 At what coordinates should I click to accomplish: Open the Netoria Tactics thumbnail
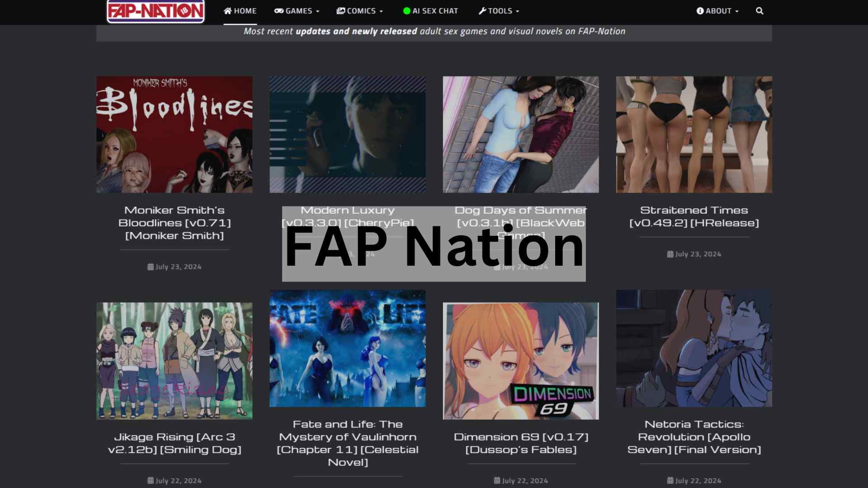(x=694, y=348)
